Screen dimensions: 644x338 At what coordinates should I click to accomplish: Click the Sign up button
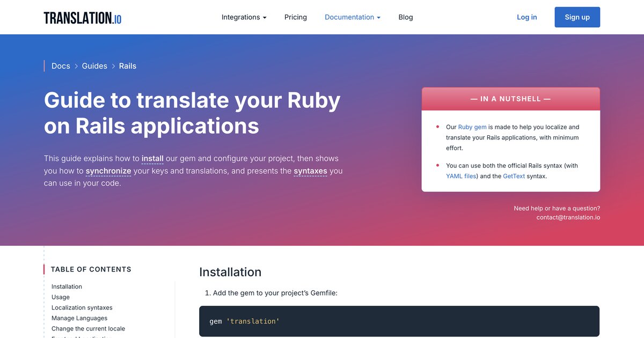(x=577, y=17)
